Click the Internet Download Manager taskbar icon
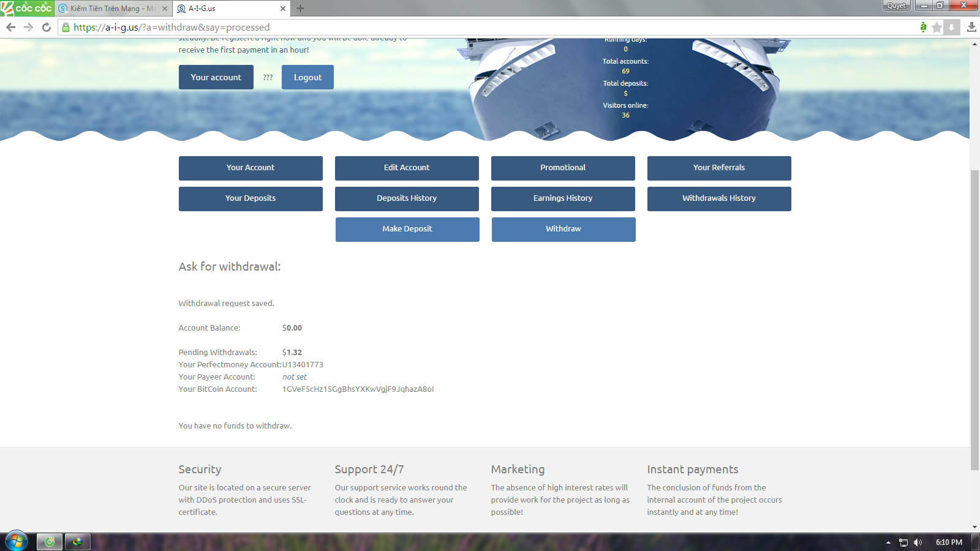This screenshot has height=551, width=980. (78, 541)
